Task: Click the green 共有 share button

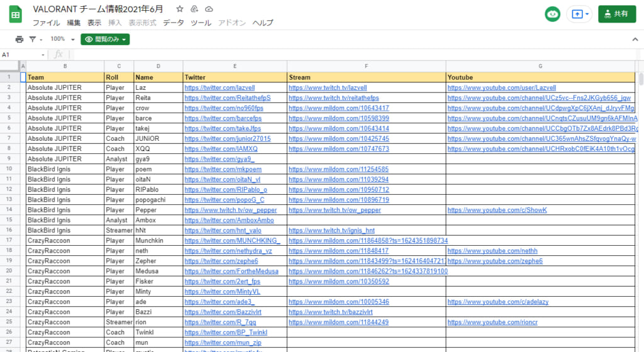Action: [617, 14]
